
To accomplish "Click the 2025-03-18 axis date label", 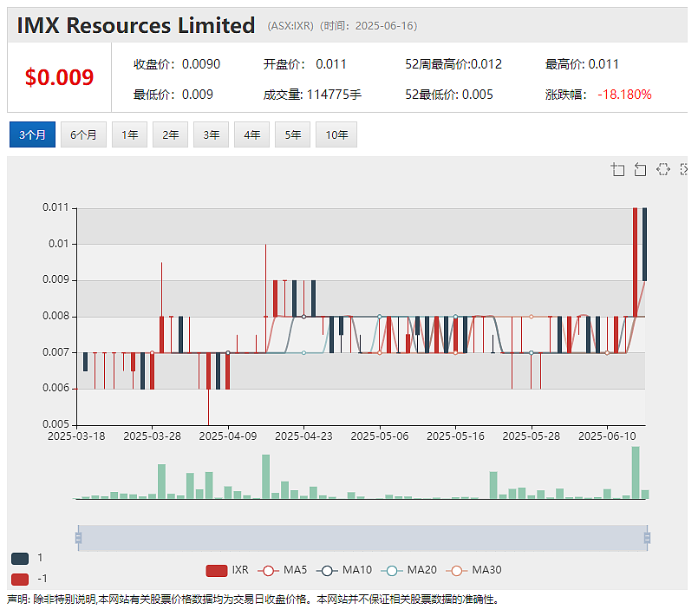I will [76, 436].
